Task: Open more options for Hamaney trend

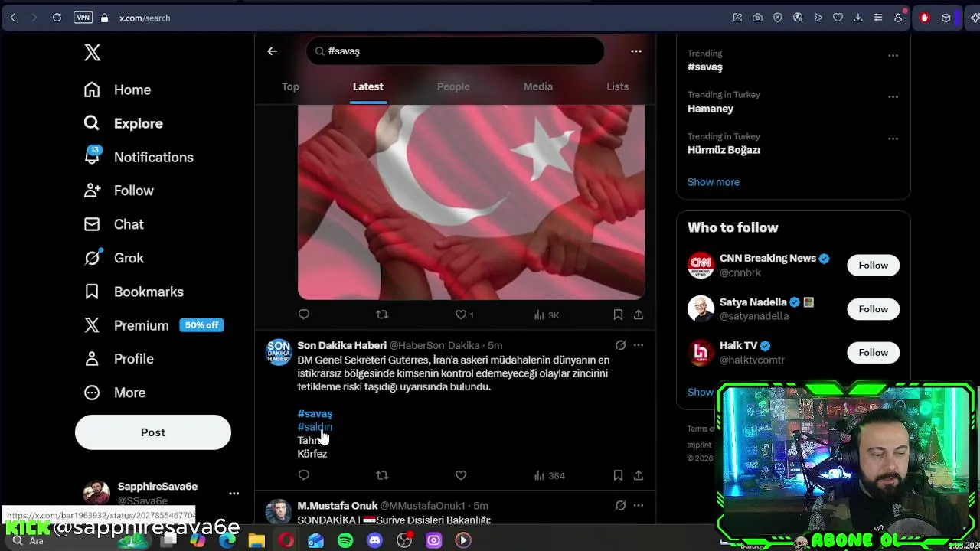Action: point(893,96)
